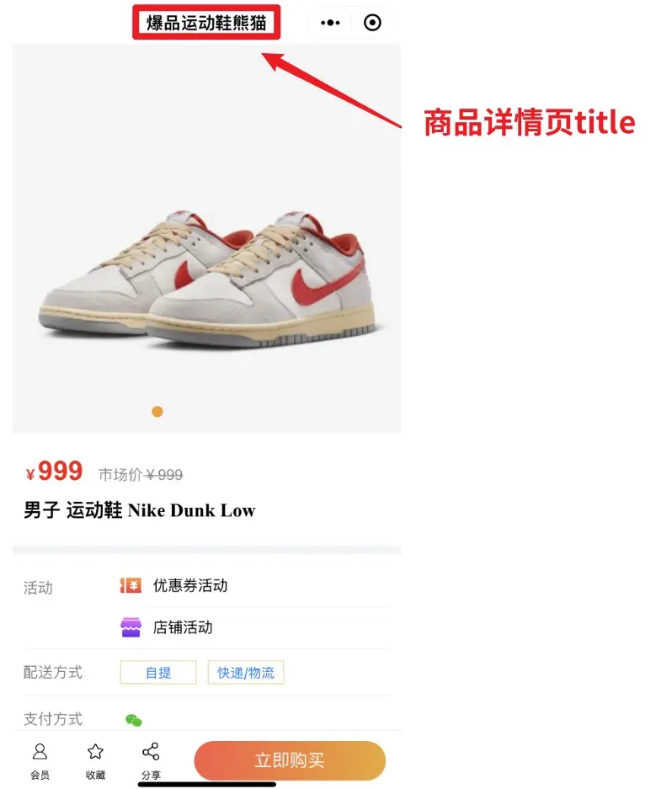Viewport: 672px width, 789px height.
Task: Click the coupon ticket icon
Action: 131,585
